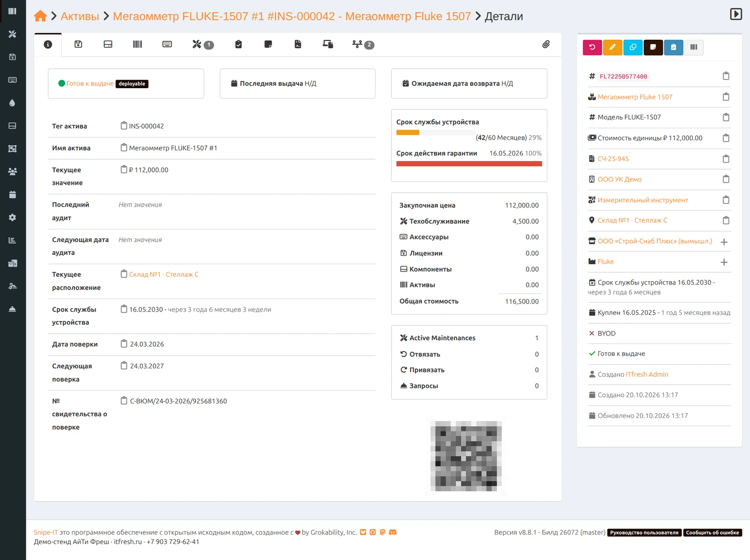Copy the serial number FL72250577400
The height and width of the screenshot is (560, 750).
click(x=726, y=76)
